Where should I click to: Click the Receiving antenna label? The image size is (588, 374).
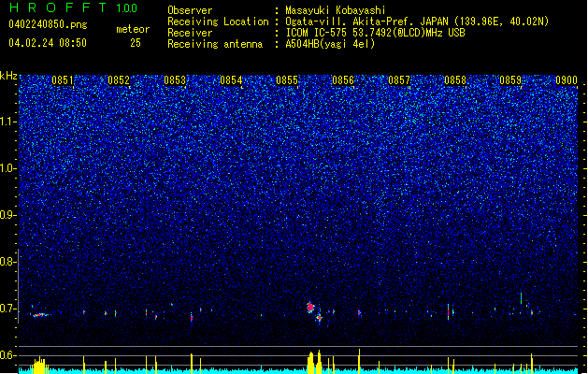[x=215, y=44]
